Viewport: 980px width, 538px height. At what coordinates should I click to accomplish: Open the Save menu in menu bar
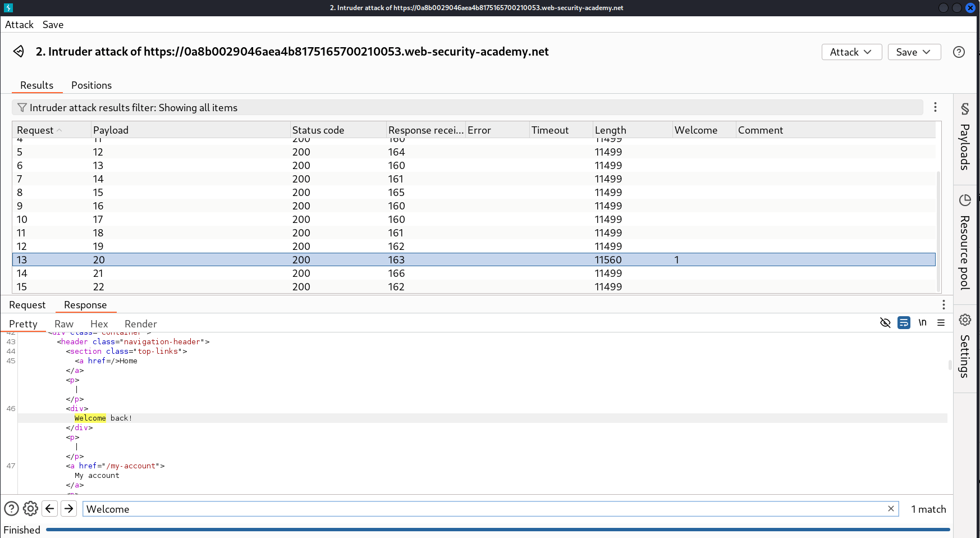53,25
